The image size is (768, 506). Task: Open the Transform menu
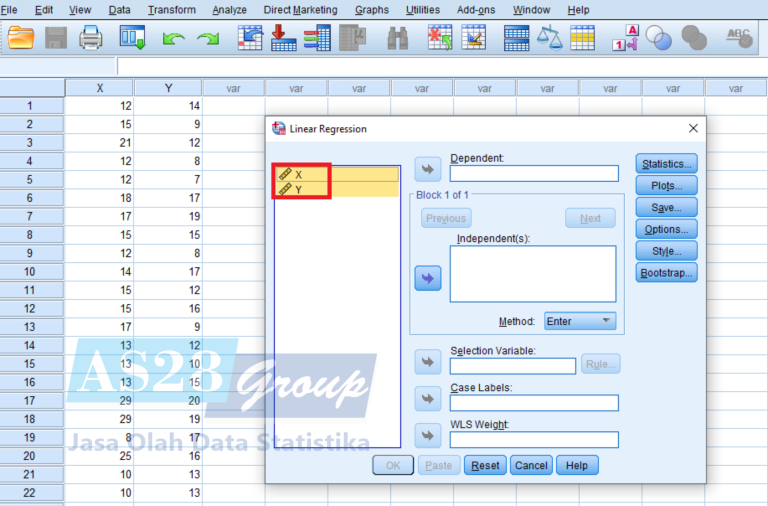click(171, 10)
